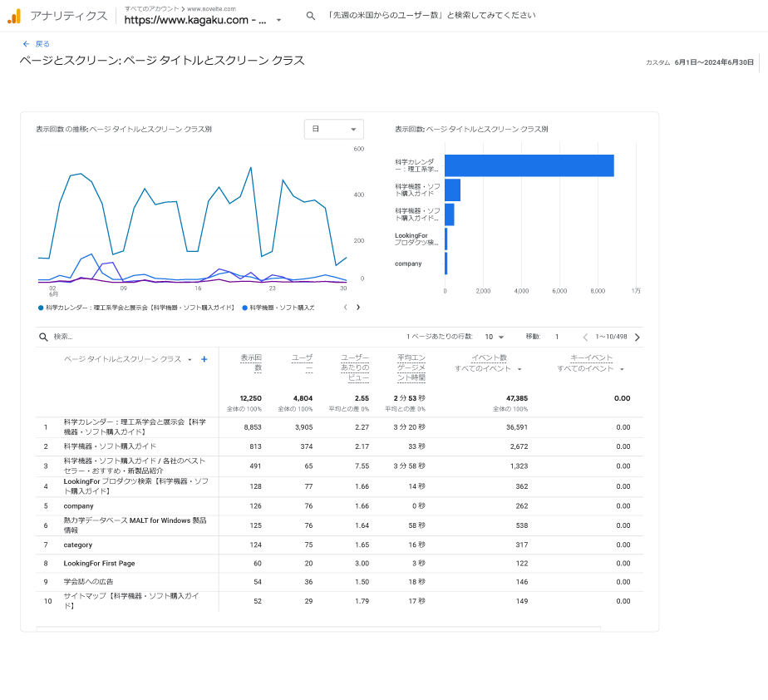Click すべてのアカウント breadcrumb link
The image size is (768, 700).
coord(151,9)
